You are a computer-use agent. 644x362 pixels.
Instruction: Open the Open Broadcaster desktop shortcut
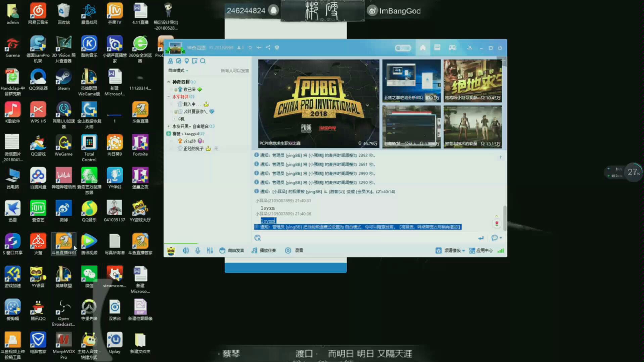coord(63,313)
